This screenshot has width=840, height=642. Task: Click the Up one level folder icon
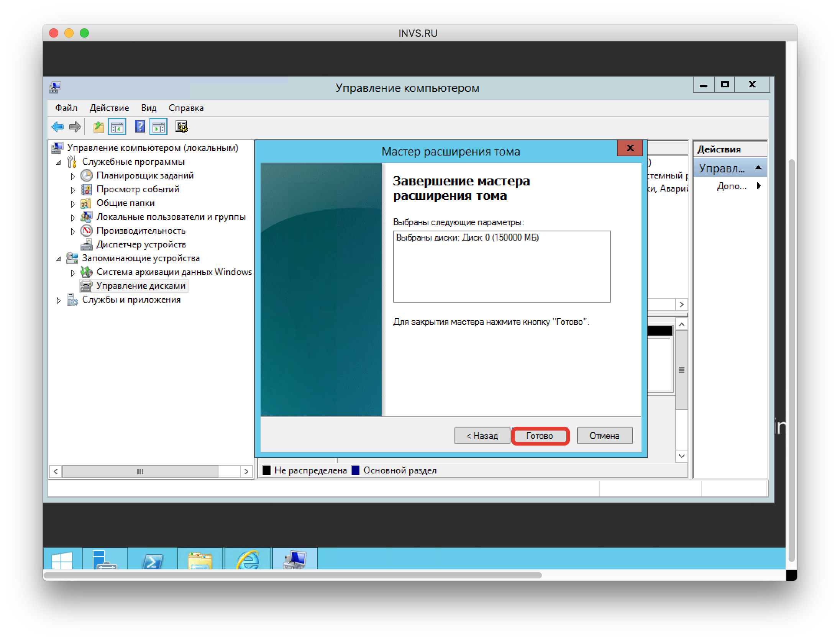(98, 127)
